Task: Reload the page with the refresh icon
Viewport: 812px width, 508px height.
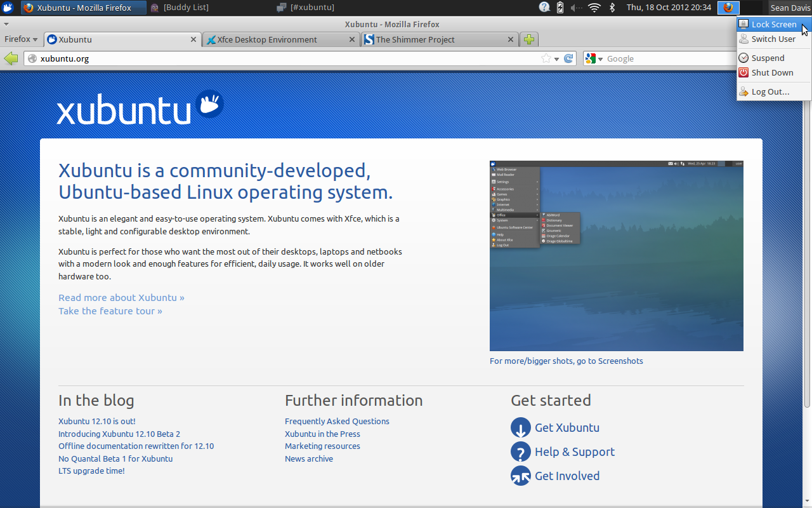Action: pyautogui.click(x=568, y=58)
